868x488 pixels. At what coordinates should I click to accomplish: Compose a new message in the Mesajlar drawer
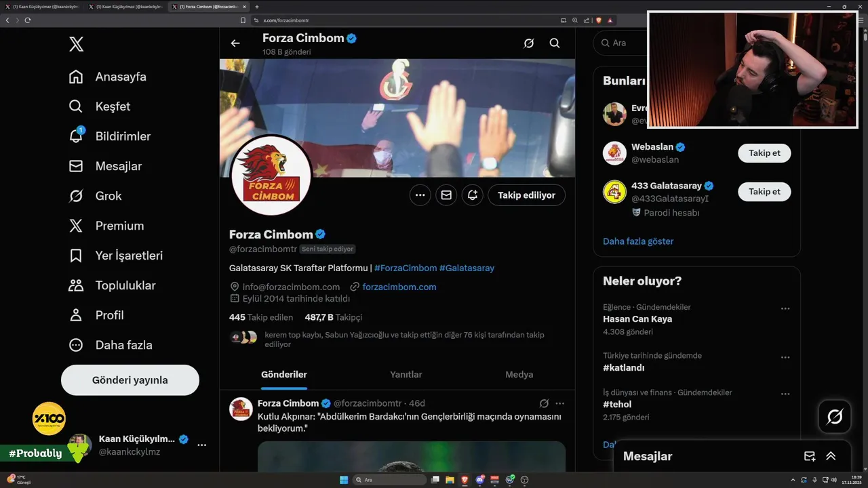(x=809, y=456)
